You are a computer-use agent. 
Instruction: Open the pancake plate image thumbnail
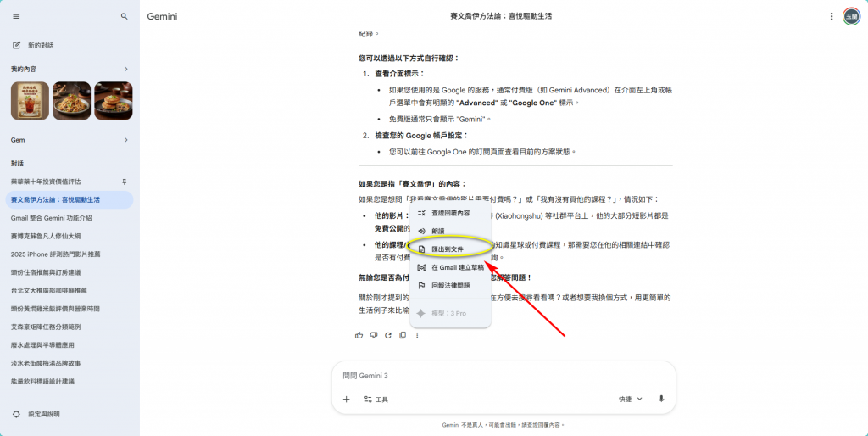113,101
